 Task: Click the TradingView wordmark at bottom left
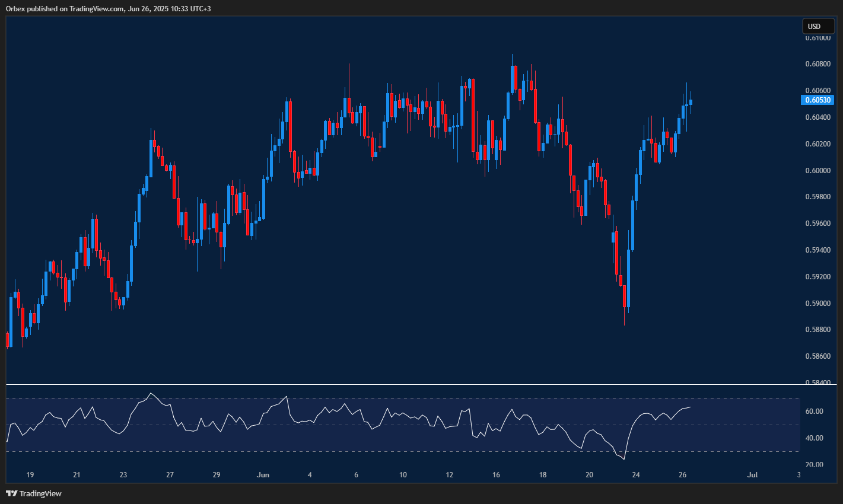tap(40, 493)
